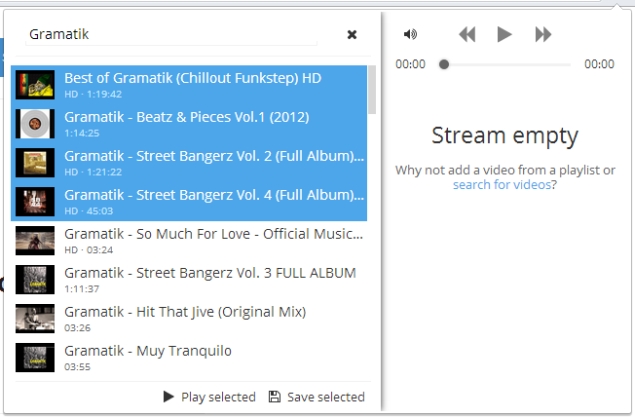Click thumbnail of Street Bangerz Vol. 2
Image resolution: width=635 pixels, height=417 pixels.
35,162
